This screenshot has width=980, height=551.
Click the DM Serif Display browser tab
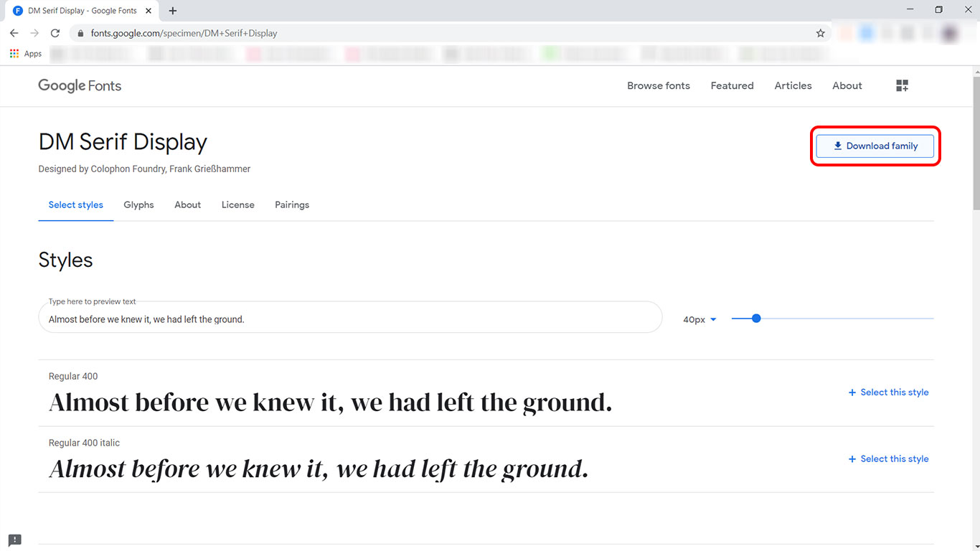[83, 11]
